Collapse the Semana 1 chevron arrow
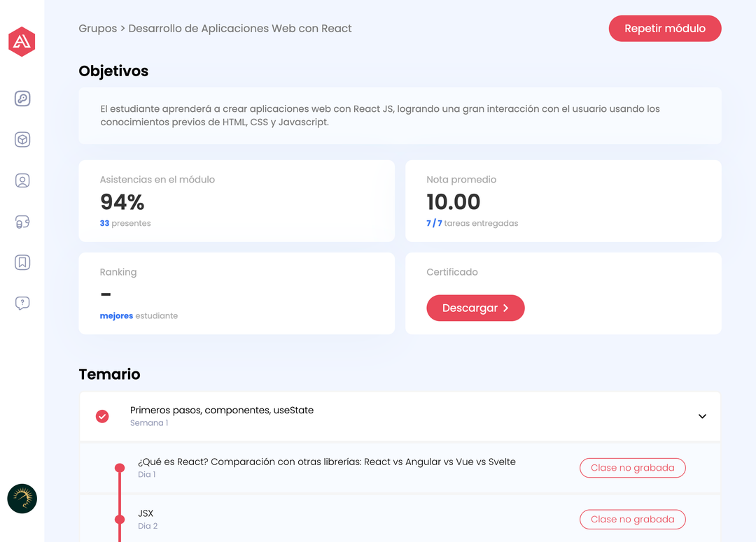Screen dimensions: 756x542 pos(702,416)
